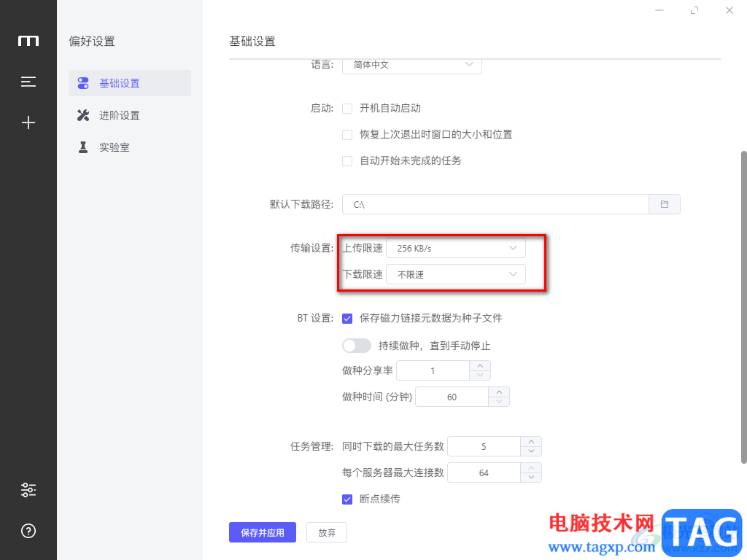Click the 传输设置 label
Image resolution: width=747 pixels, height=560 pixels.
[311, 248]
